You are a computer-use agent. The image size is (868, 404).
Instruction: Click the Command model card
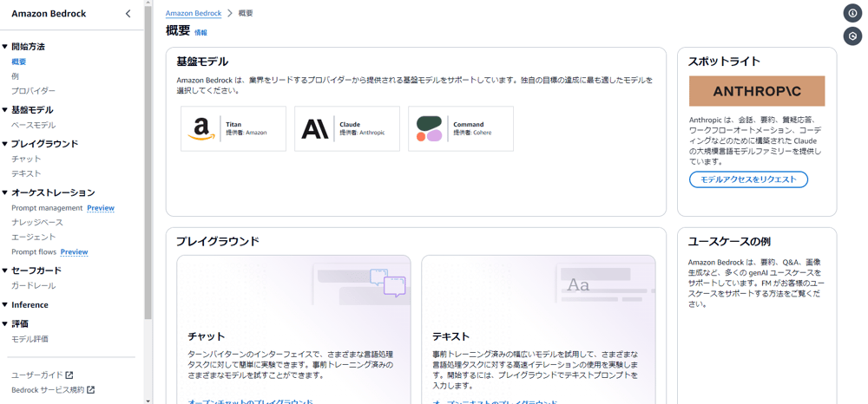pyautogui.click(x=461, y=129)
